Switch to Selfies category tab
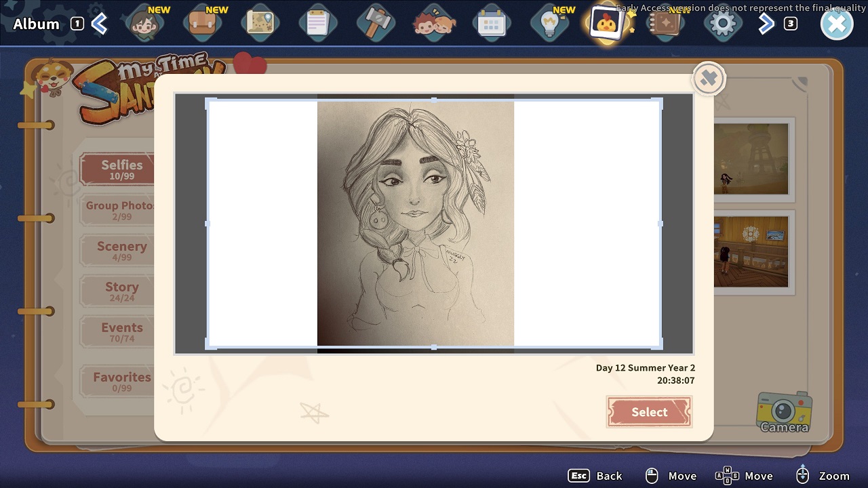Viewport: 868px width, 488px height. point(117,169)
